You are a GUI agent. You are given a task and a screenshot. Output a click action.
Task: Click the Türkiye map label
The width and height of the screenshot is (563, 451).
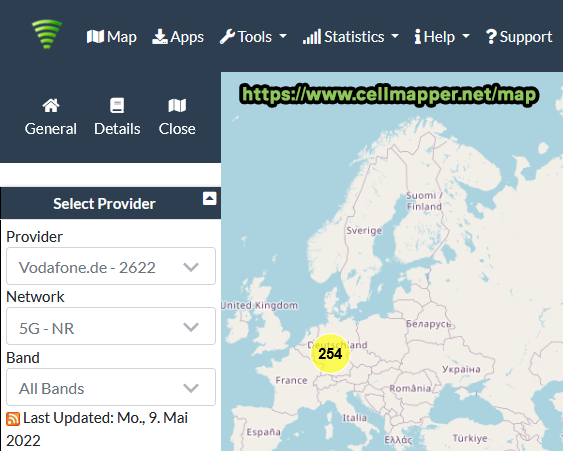[470, 438]
